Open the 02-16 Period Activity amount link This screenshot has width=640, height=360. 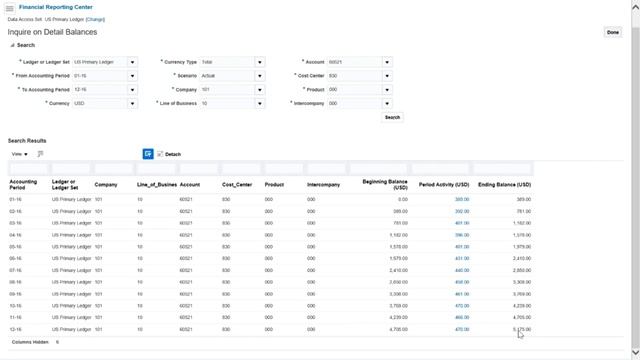pos(462,211)
